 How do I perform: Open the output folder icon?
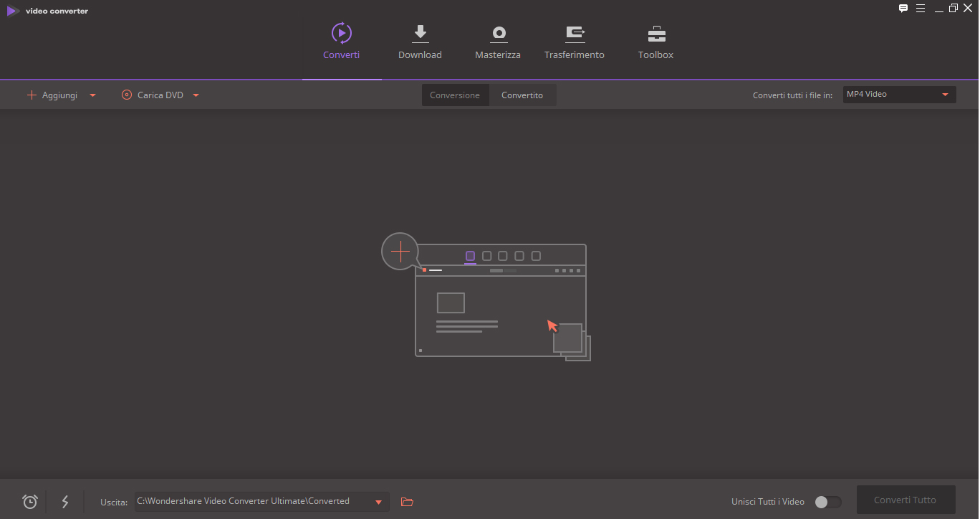[x=408, y=502]
